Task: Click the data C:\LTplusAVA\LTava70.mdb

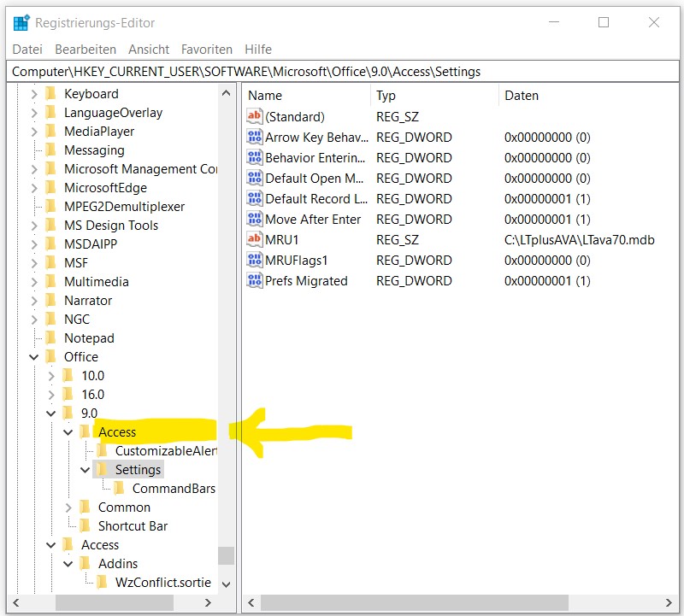Action: tap(580, 239)
